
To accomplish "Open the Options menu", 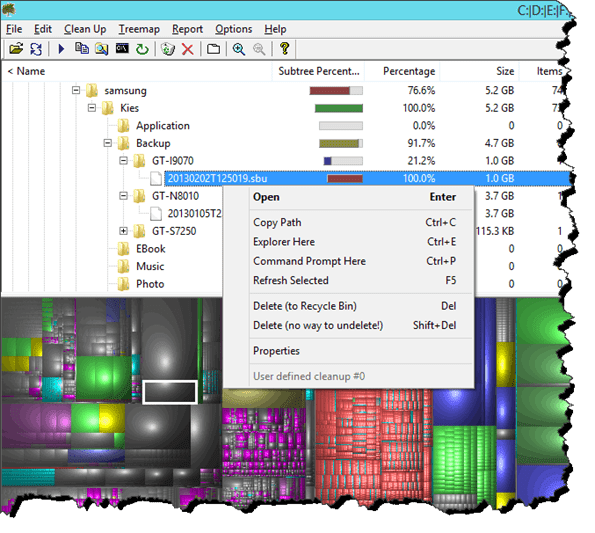I will pyautogui.click(x=233, y=29).
